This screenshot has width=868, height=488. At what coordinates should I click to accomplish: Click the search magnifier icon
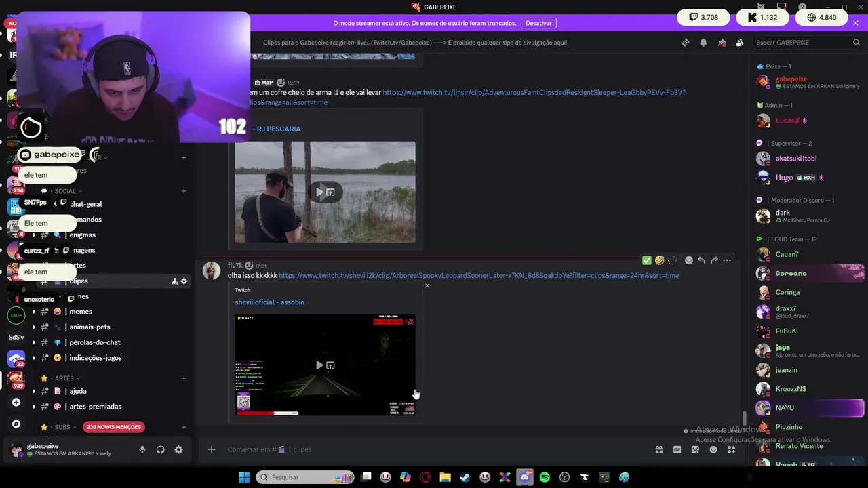coord(856,42)
